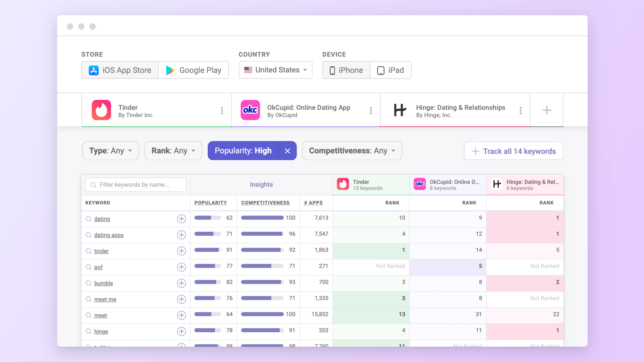The image size is (644, 362).
Task: Click the search icon beside pof
Action: [89, 267]
